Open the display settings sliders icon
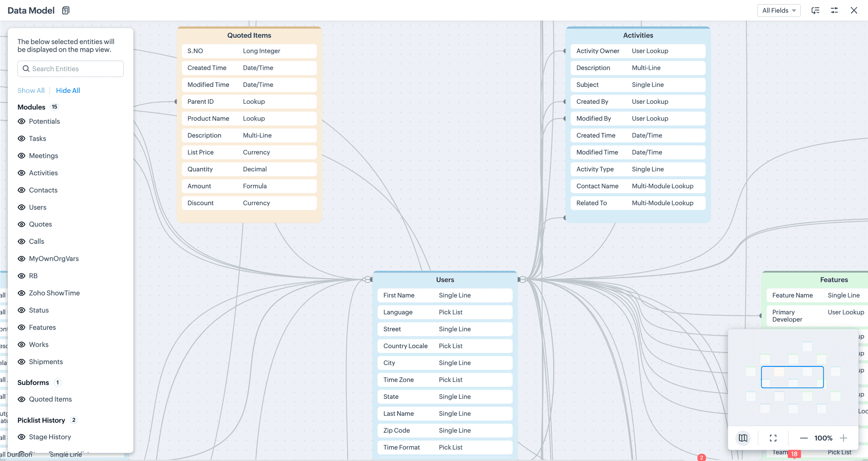Viewport: 868px width, 461px height. pyautogui.click(x=834, y=10)
